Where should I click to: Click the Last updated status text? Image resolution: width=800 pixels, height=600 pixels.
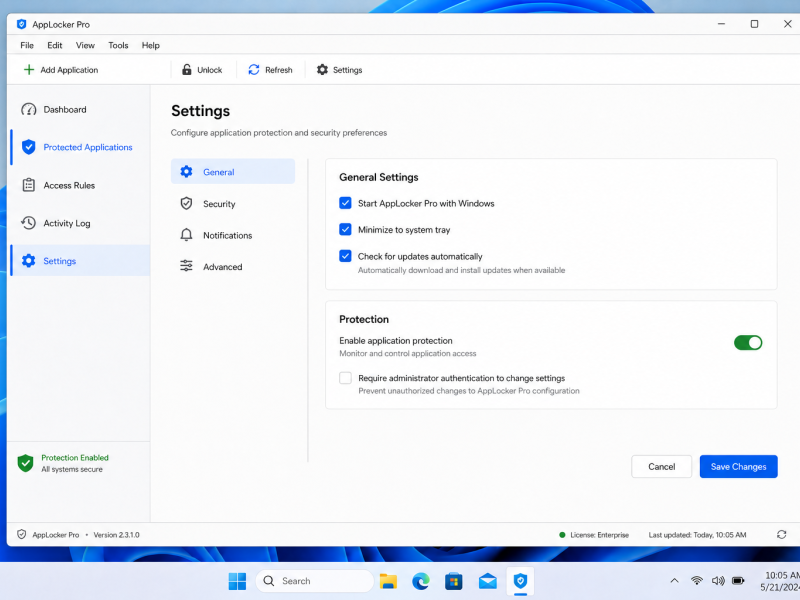pos(697,535)
